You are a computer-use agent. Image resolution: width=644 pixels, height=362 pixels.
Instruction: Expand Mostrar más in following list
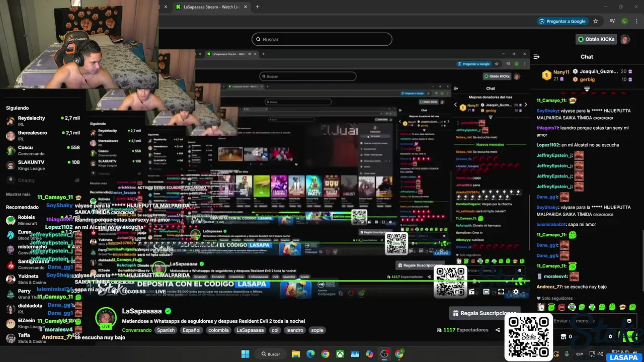[18, 195]
